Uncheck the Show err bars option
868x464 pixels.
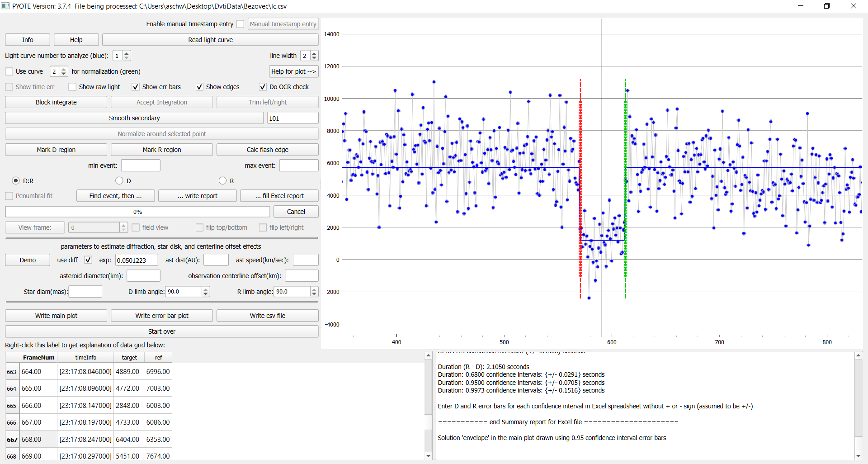tap(136, 87)
